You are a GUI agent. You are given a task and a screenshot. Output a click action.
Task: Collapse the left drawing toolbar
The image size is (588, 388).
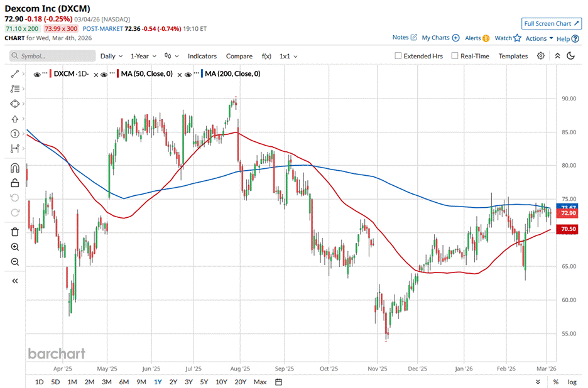tap(15, 281)
